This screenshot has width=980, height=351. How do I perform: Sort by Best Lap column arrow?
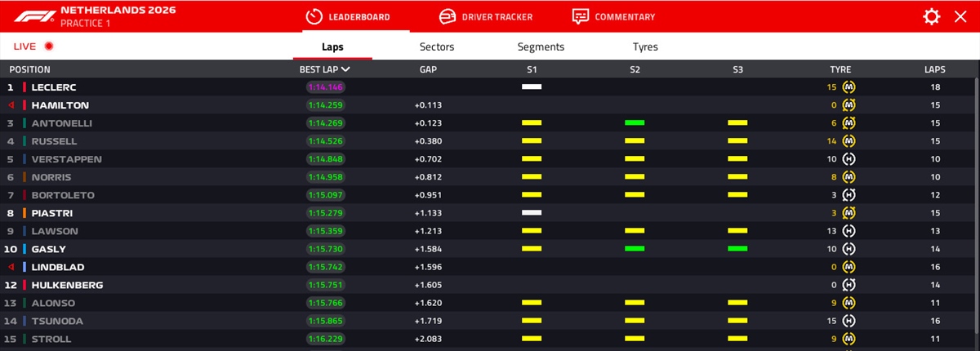tap(346, 69)
